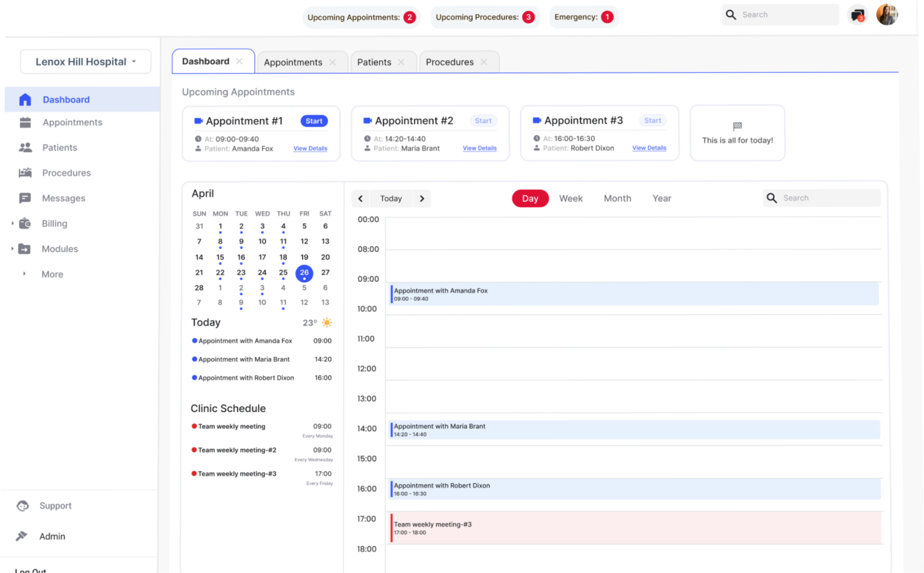The height and width of the screenshot is (573, 924).
Task: Switch to the Procedures tab
Action: point(449,62)
